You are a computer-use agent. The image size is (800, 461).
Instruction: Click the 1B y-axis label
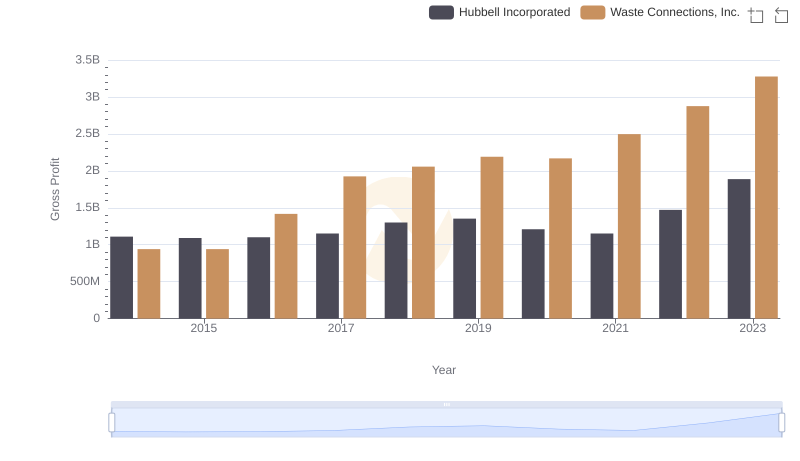point(92,245)
